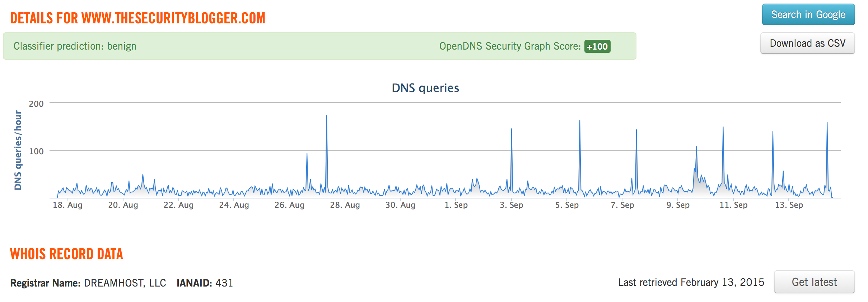Viewport: 868px width, 302px height.
Task: Click the WHOIS RECORD DATA heading
Action: pyautogui.click(x=66, y=254)
